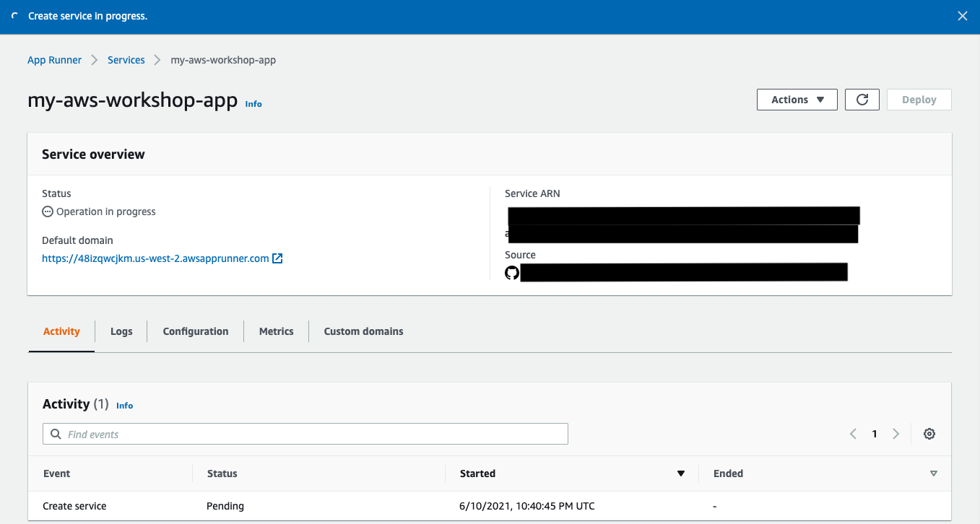Click the refresh icon button

tap(862, 100)
